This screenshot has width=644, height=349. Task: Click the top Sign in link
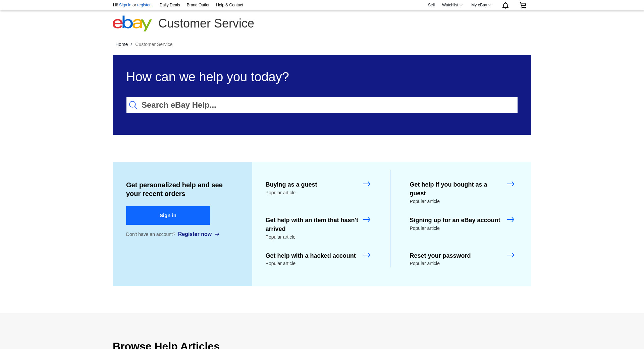(125, 5)
